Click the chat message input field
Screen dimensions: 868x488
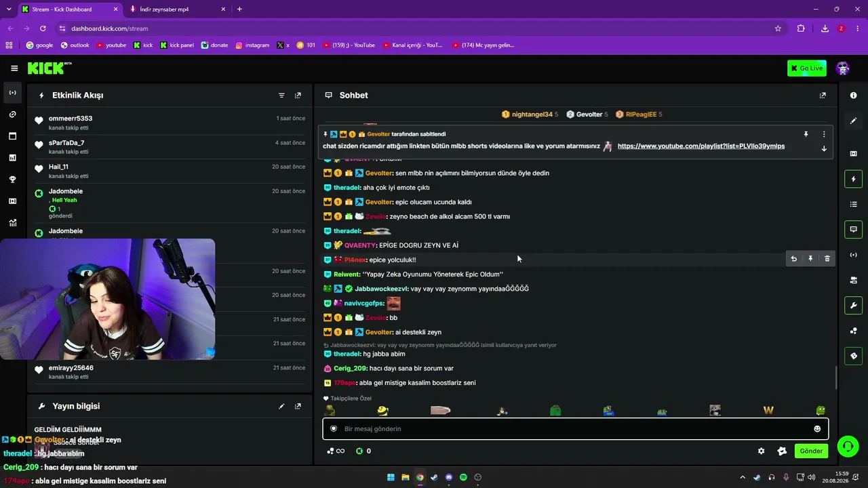pyautogui.click(x=575, y=428)
